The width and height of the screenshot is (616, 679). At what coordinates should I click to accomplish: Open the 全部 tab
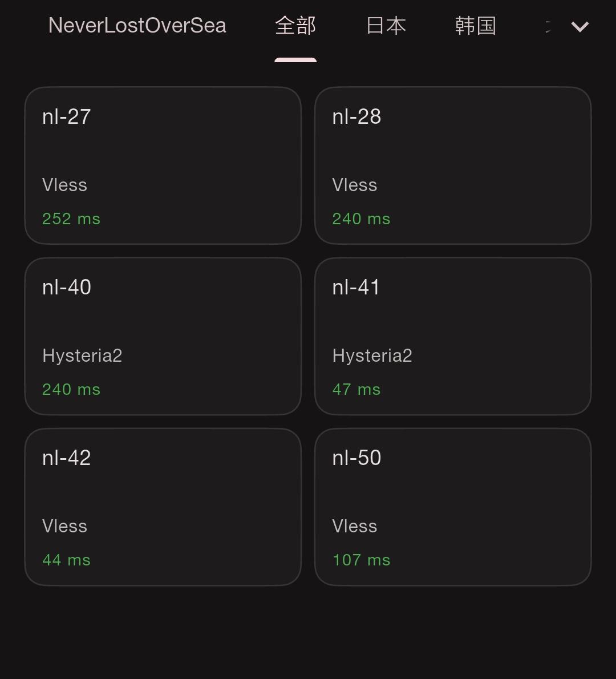(295, 26)
